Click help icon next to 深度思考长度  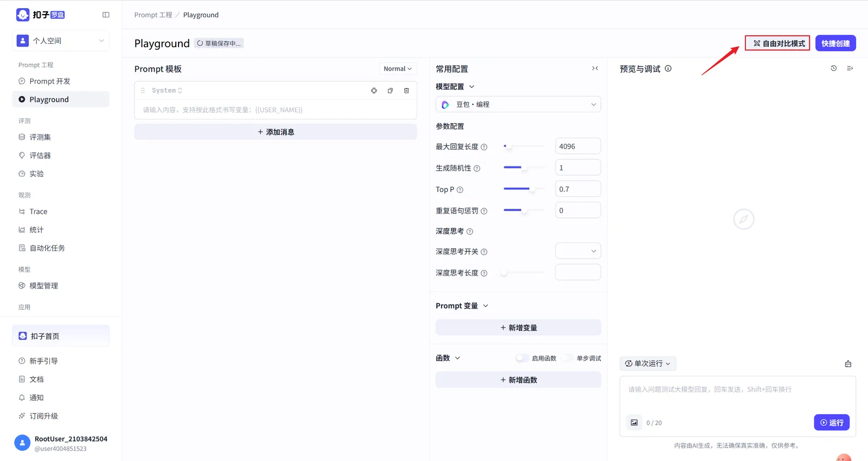coord(484,273)
